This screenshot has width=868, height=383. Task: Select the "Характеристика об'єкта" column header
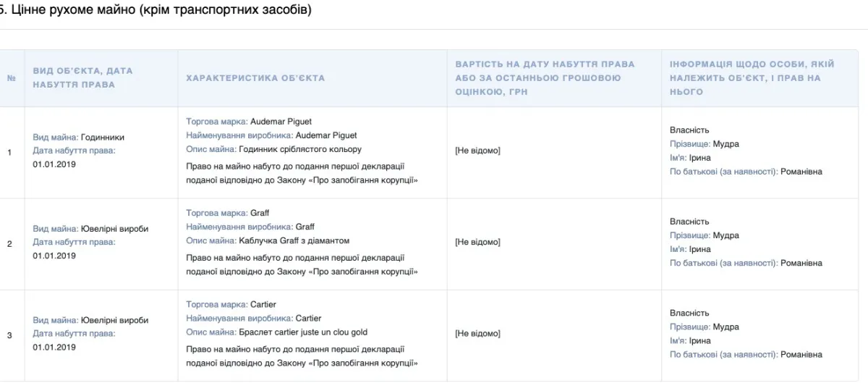(x=255, y=78)
